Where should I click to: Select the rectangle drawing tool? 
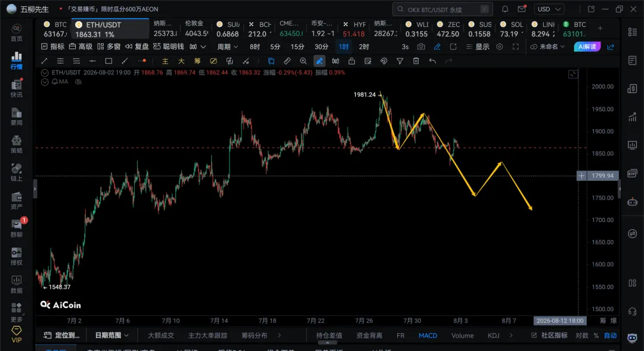[109, 61]
